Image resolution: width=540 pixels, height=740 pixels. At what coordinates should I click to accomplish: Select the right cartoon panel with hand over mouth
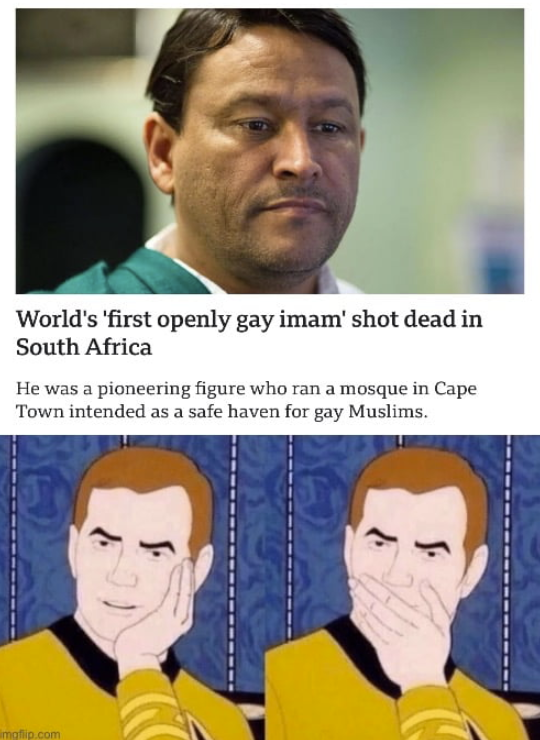403,587
